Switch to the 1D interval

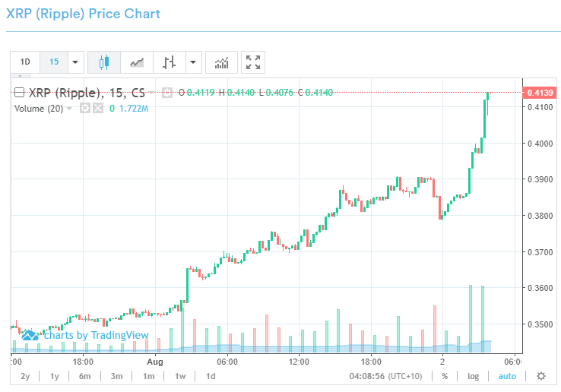[x=25, y=62]
